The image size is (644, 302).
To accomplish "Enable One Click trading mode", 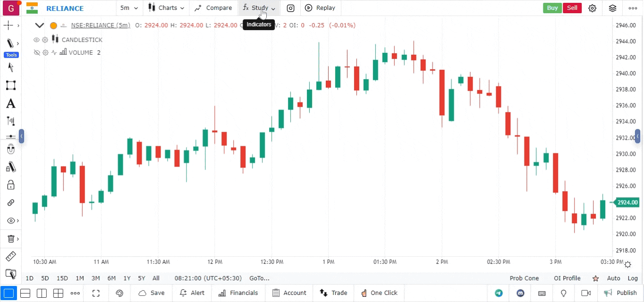I will pos(379,293).
